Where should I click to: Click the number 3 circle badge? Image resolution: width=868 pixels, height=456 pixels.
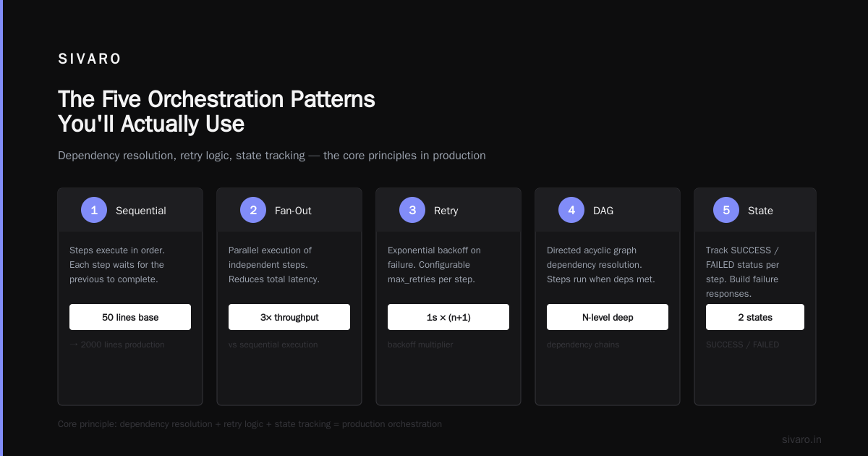pos(412,211)
